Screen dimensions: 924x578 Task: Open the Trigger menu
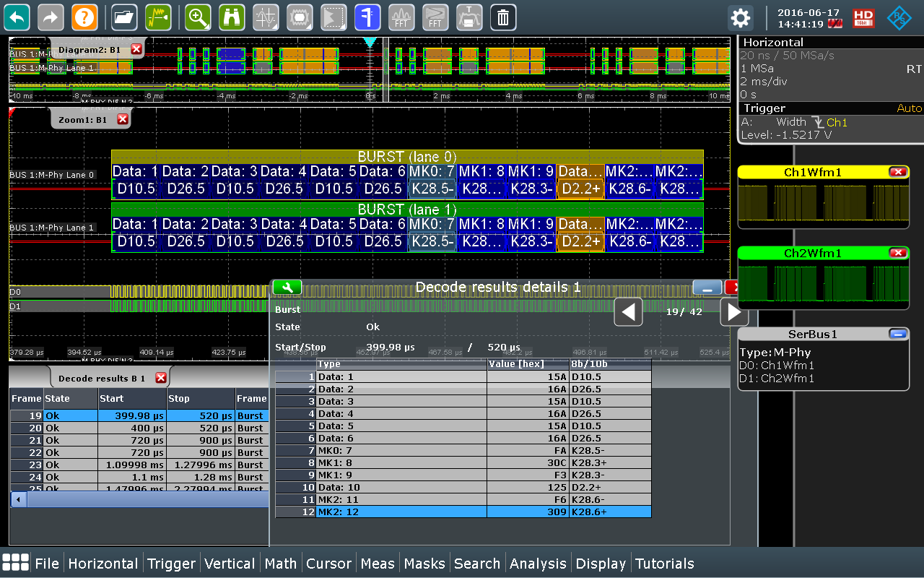171,564
